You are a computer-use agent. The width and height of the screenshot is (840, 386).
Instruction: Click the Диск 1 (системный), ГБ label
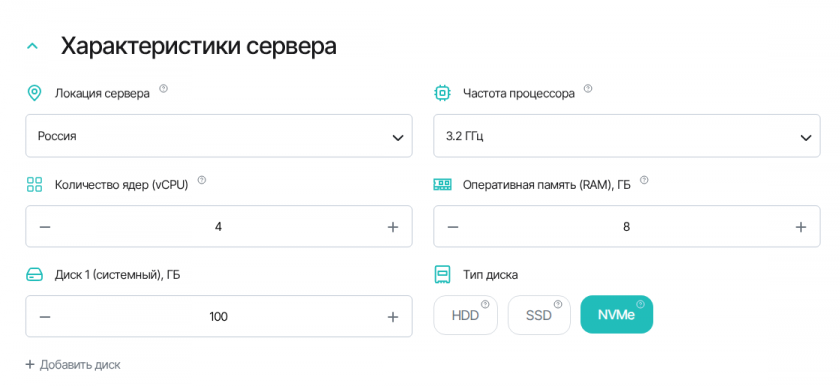117,276
